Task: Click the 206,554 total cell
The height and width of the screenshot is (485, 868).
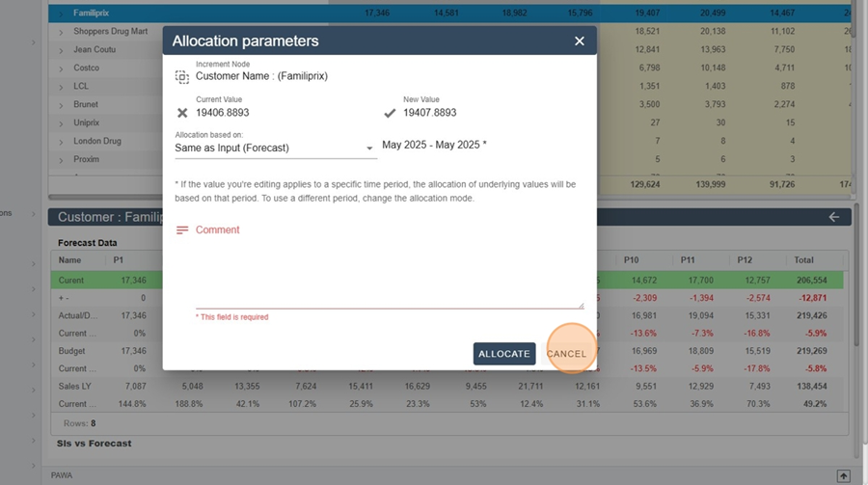Action: 811,281
